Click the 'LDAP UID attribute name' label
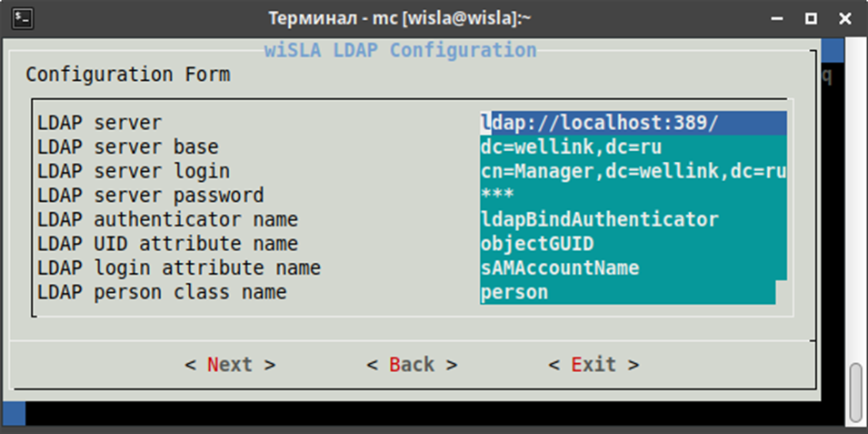This screenshot has height=434, width=868. click(x=168, y=244)
